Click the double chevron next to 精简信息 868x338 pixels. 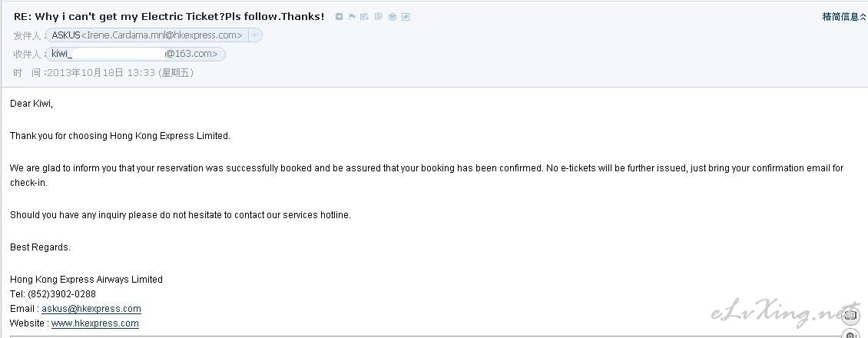863,17
